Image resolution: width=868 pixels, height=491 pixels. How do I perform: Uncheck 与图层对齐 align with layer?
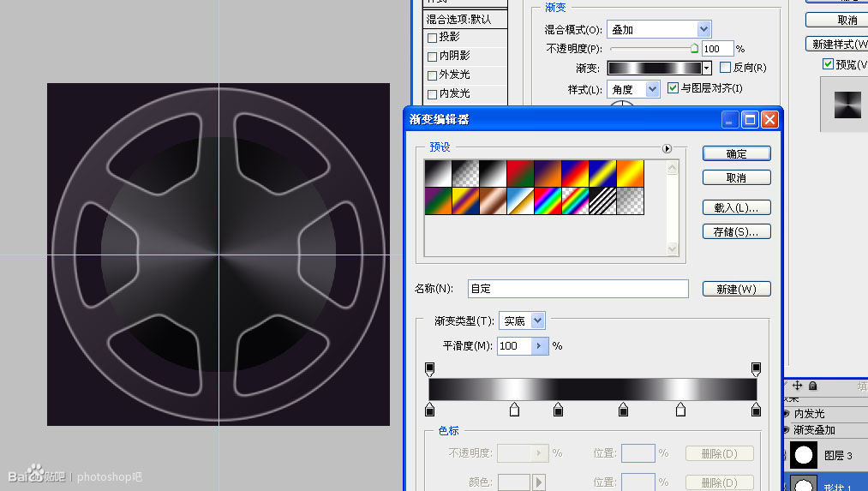(673, 87)
